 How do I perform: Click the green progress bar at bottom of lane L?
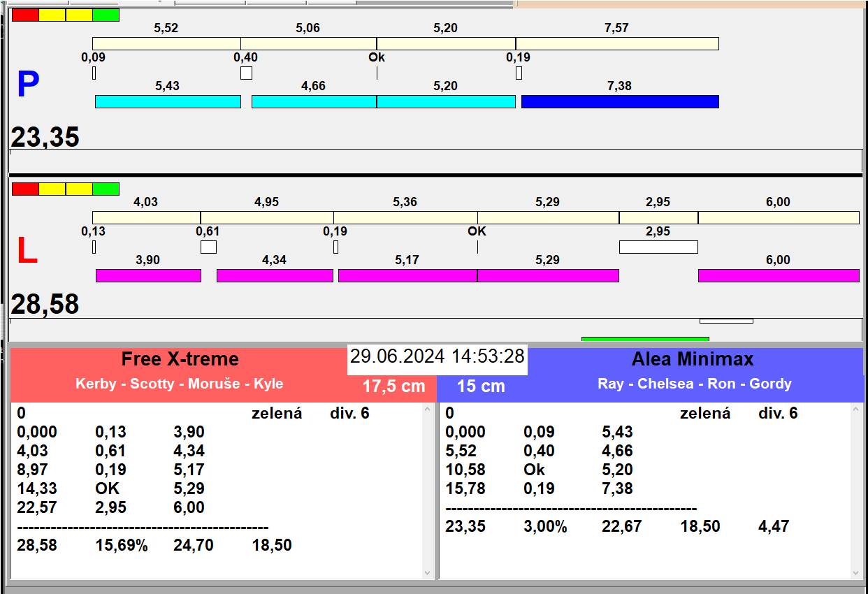[645, 340]
